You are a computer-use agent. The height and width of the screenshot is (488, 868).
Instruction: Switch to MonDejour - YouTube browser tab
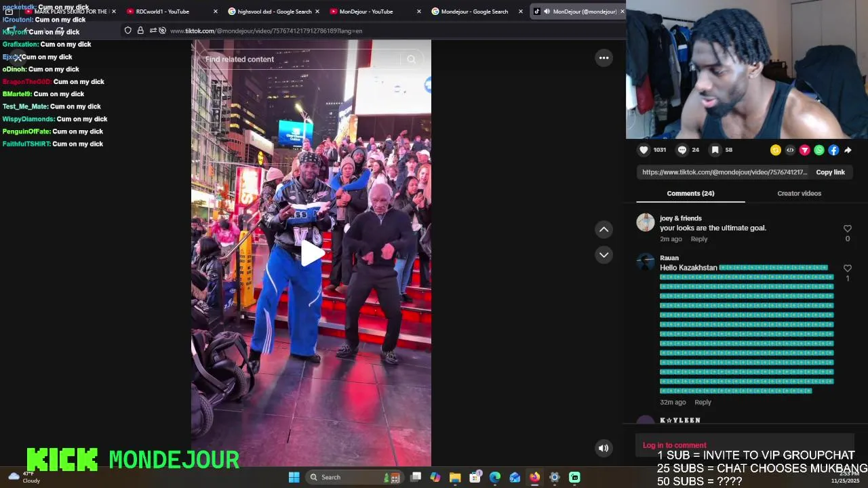[366, 12]
